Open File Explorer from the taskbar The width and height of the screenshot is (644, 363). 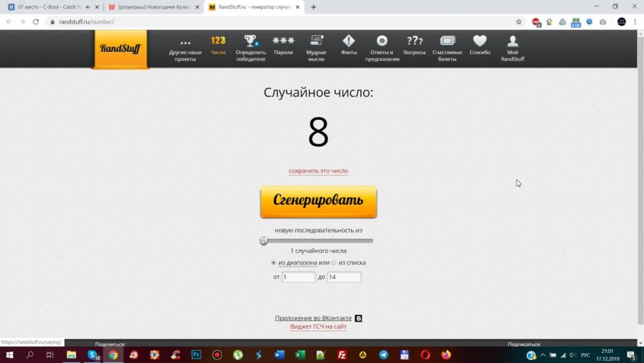(x=71, y=355)
